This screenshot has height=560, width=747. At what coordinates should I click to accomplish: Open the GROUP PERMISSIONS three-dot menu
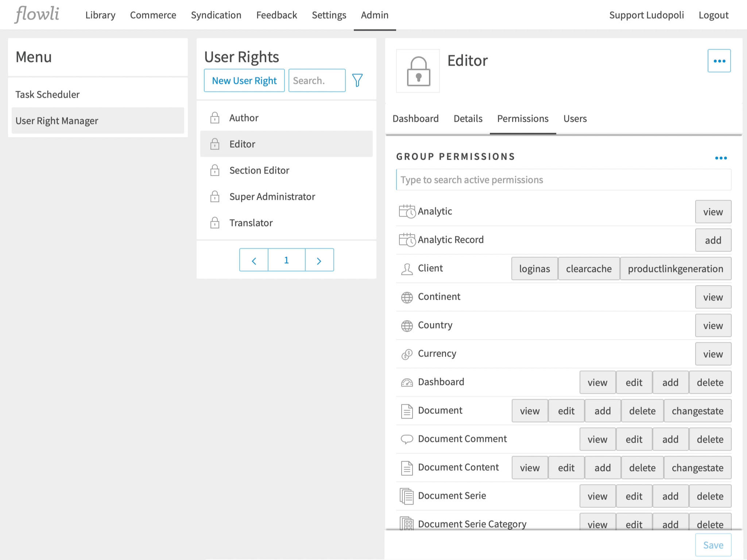click(720, 157)
